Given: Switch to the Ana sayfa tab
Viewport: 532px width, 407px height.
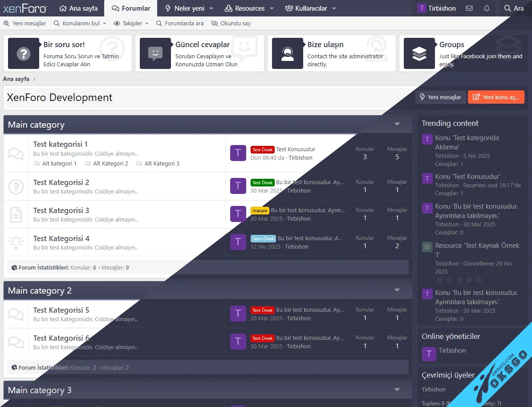Looking at the screenshot, I should tap(78, 8).
